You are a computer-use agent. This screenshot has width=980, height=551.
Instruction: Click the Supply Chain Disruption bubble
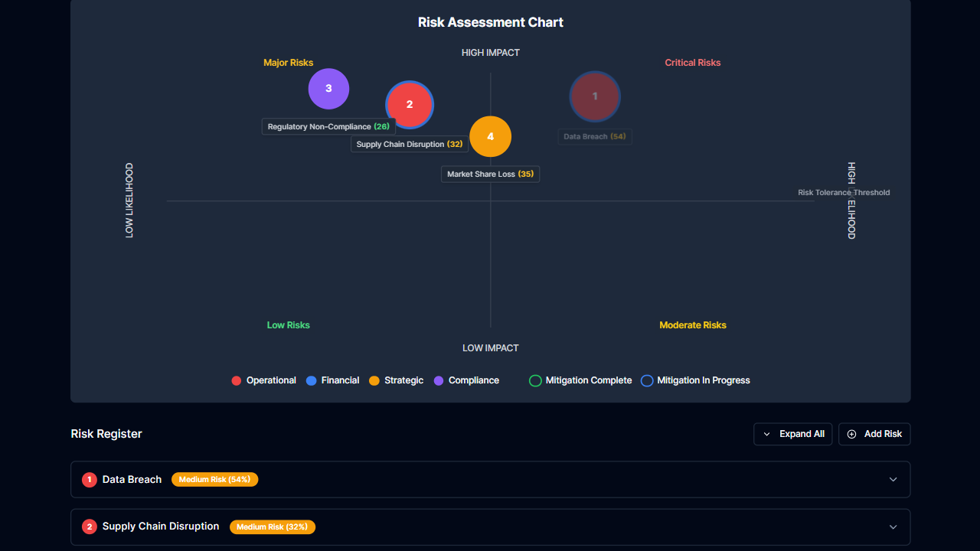410,104
